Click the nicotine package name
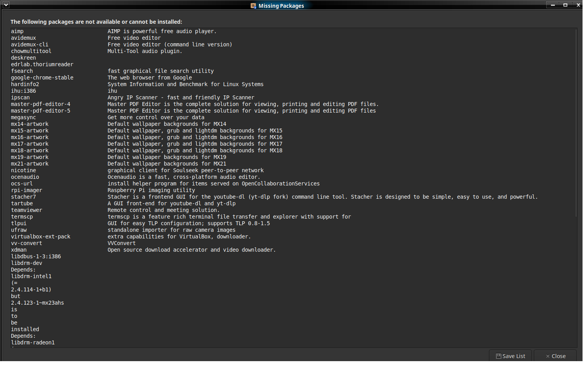 point(23,170)
